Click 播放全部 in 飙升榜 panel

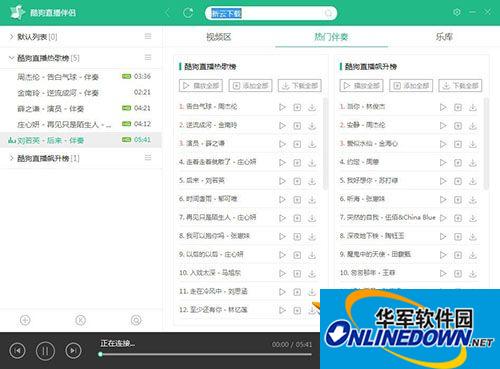click(x=361, y=86)
